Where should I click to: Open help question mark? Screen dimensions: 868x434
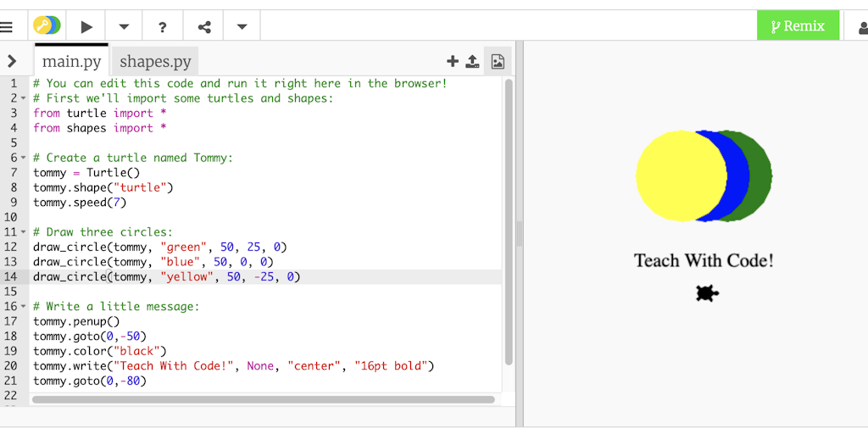162,26
